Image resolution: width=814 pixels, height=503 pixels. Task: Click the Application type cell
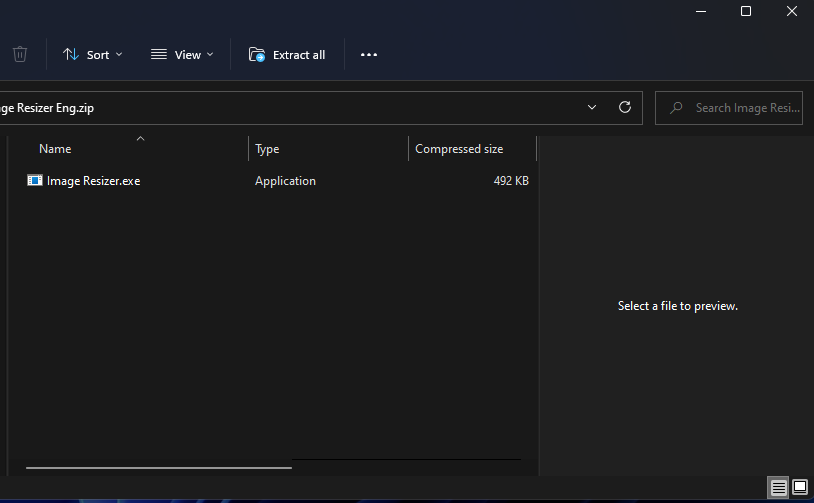285,181
